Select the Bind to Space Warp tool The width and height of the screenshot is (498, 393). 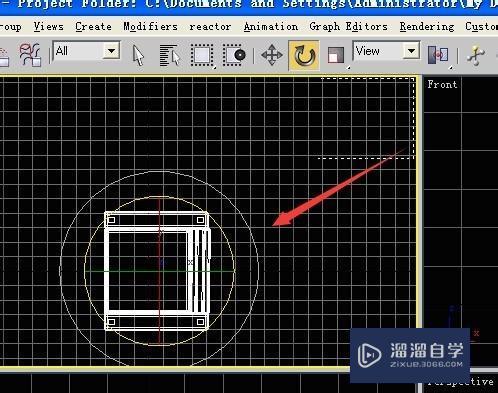[30, 55]
